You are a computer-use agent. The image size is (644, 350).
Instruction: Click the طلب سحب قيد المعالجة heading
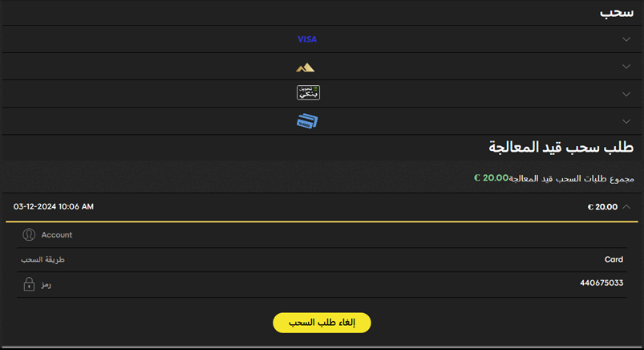pyautogui.click(x=561, y=147)
